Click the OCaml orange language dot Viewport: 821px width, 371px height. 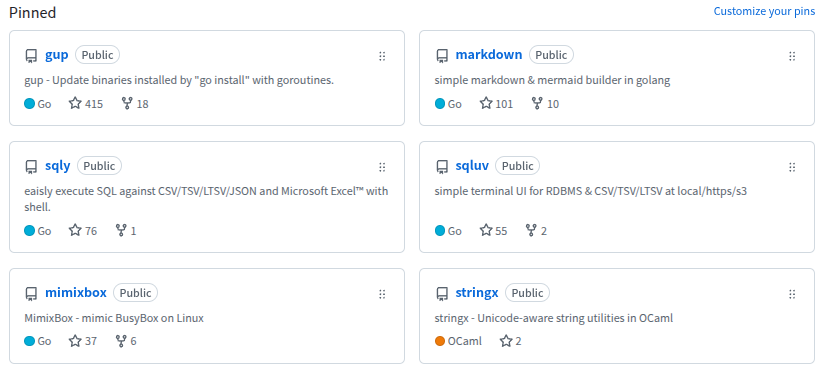point(440,341)
